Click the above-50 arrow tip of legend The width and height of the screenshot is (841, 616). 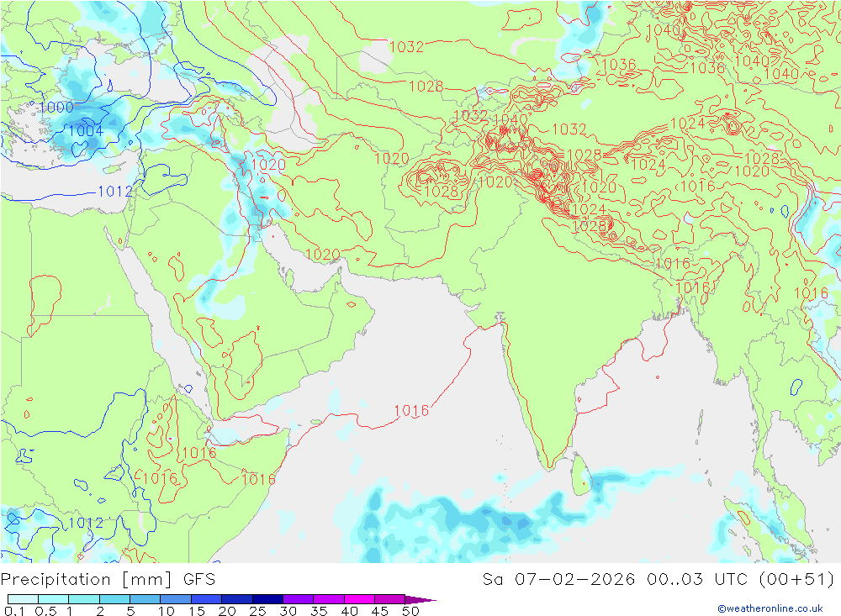[x=420, y=599]
